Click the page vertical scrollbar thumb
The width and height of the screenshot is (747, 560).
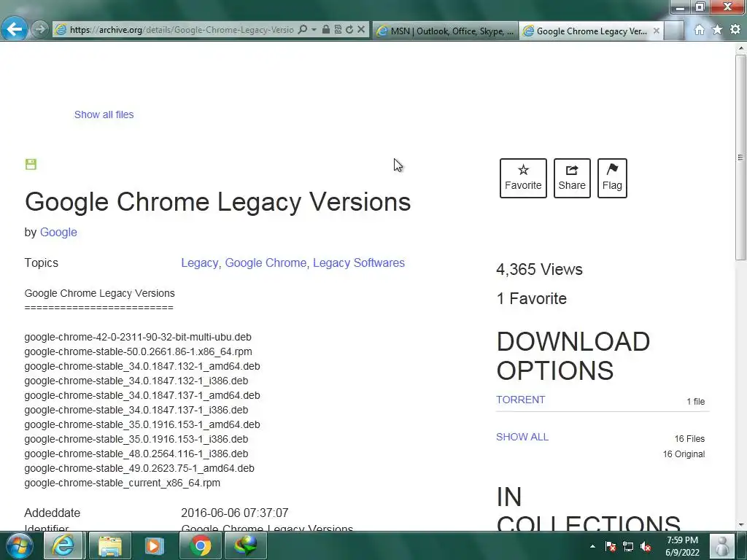(x=740, y=157)
